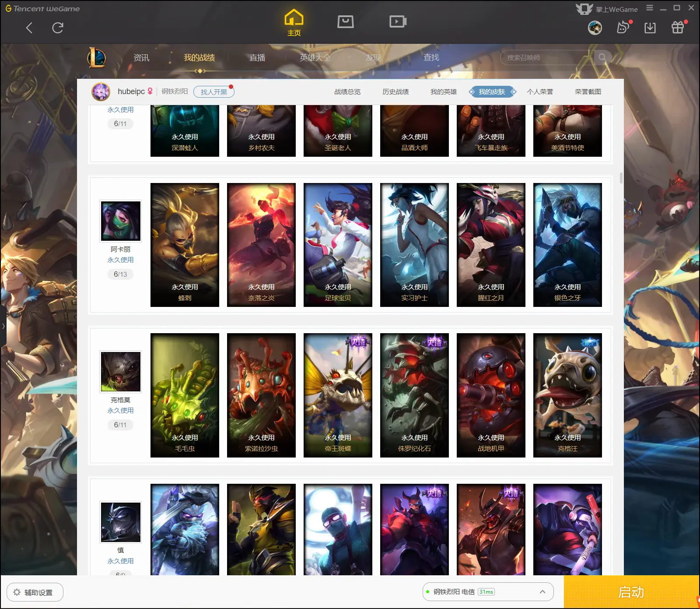The image size is (700, 609).
Task: Select the 我的皮肤 sub-tab
Action: [x=492, y=92]
